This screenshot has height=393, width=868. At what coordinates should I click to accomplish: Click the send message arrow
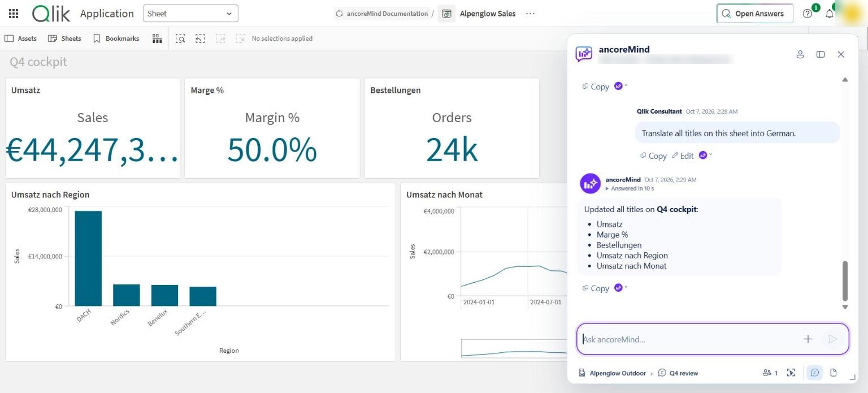[832, 339]
